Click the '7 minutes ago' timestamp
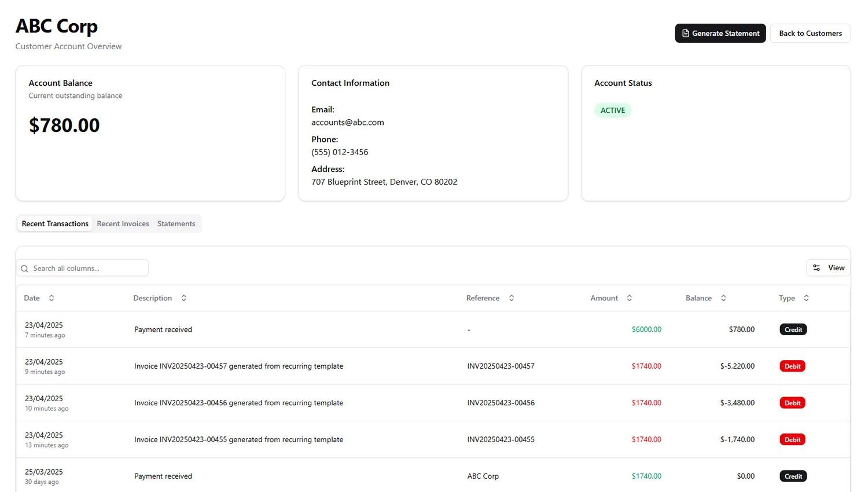This screenshot has height=492, width=868. coord(45,336)
